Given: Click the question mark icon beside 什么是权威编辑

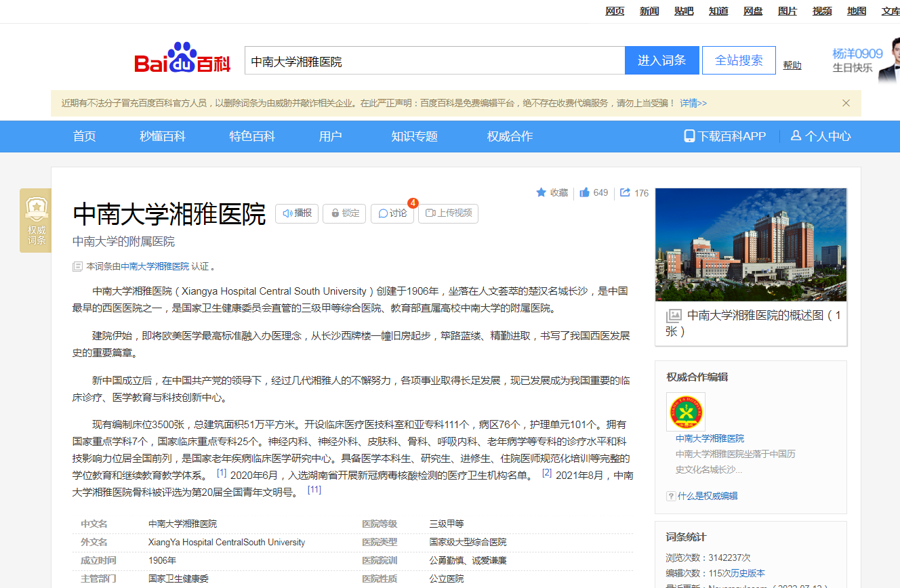Looking at the screenshot, I should (671, 496).
